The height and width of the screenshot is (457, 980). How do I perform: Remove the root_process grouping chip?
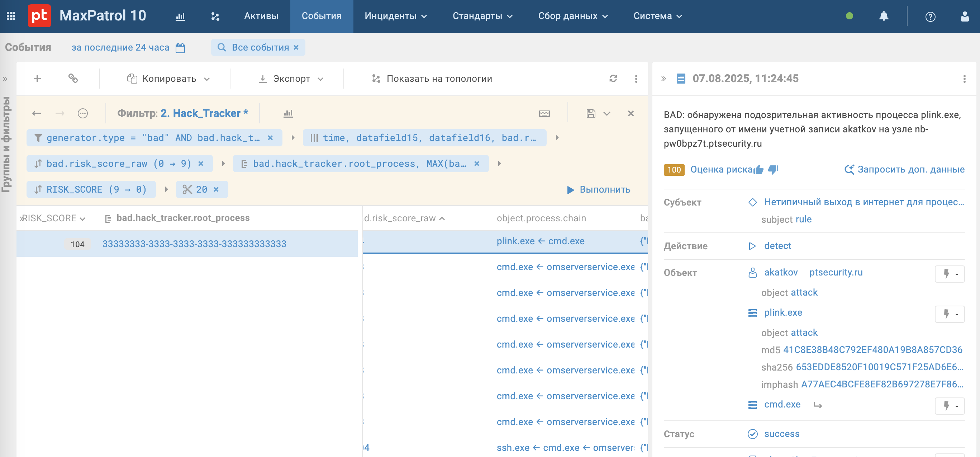[x=477, y=164]
